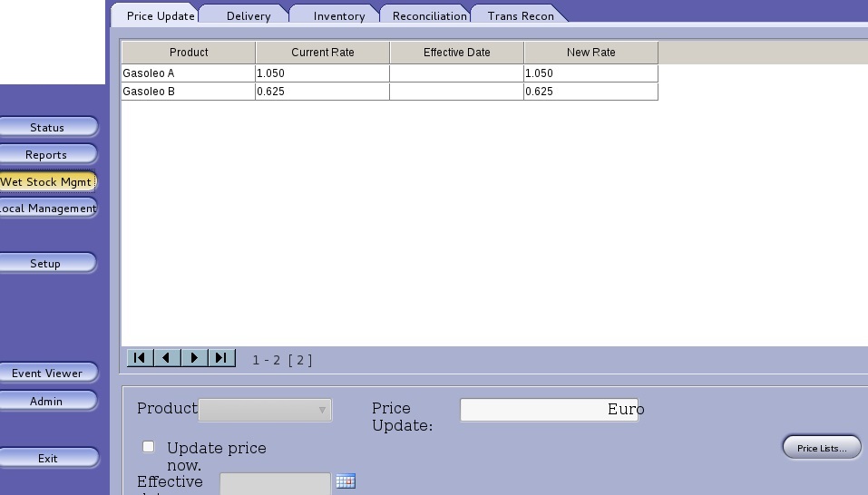Select the Gasoleo A table row
Screen dimensions: 868x495
189,73
